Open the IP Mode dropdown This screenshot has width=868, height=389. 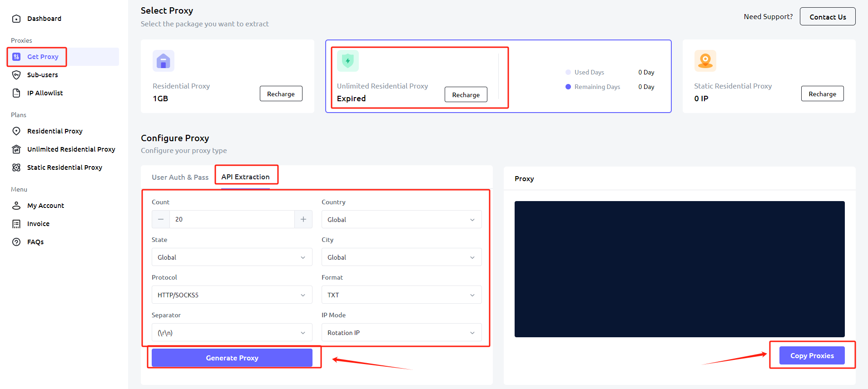(x=401, y=333)
